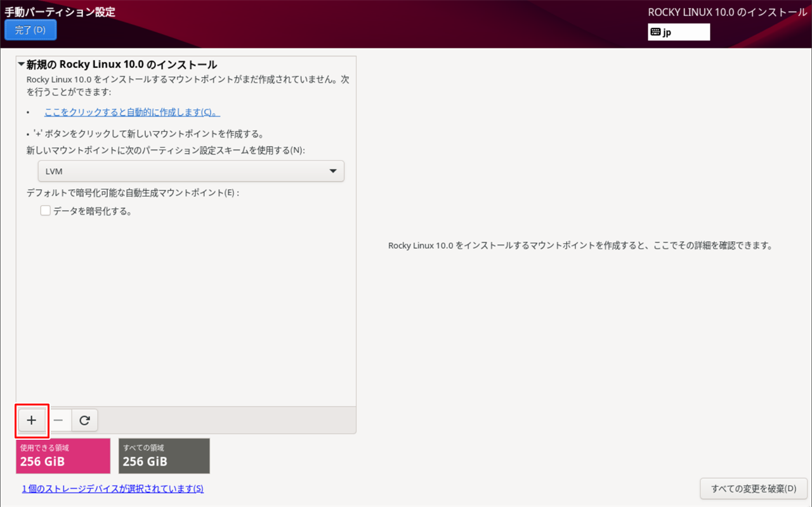Image resolution: width=812 pixels, height=507 pixels.
Task: Click the データを暗号化する label text
Action: point(93,211)
